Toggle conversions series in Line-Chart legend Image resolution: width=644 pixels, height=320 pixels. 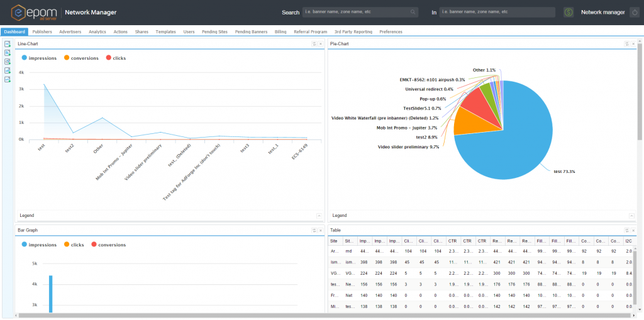(81, 58)
